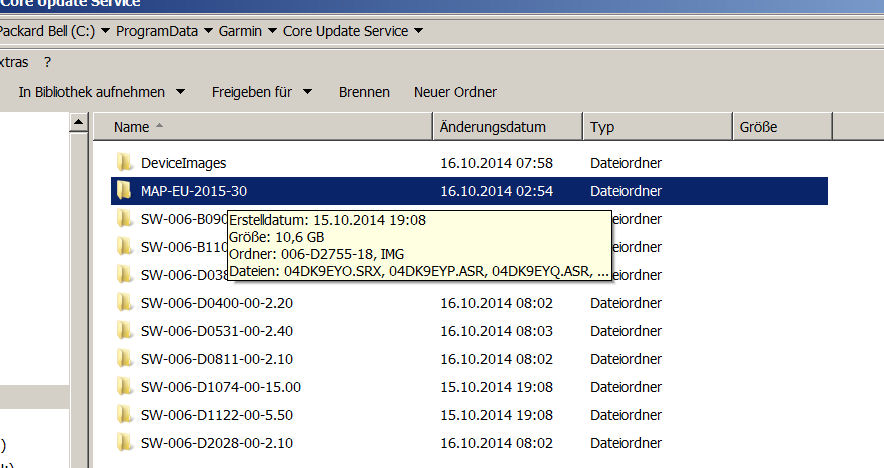
Task: Open dropdown arrow after Core Update Service breadcrumb
Action: pos(418,31)
